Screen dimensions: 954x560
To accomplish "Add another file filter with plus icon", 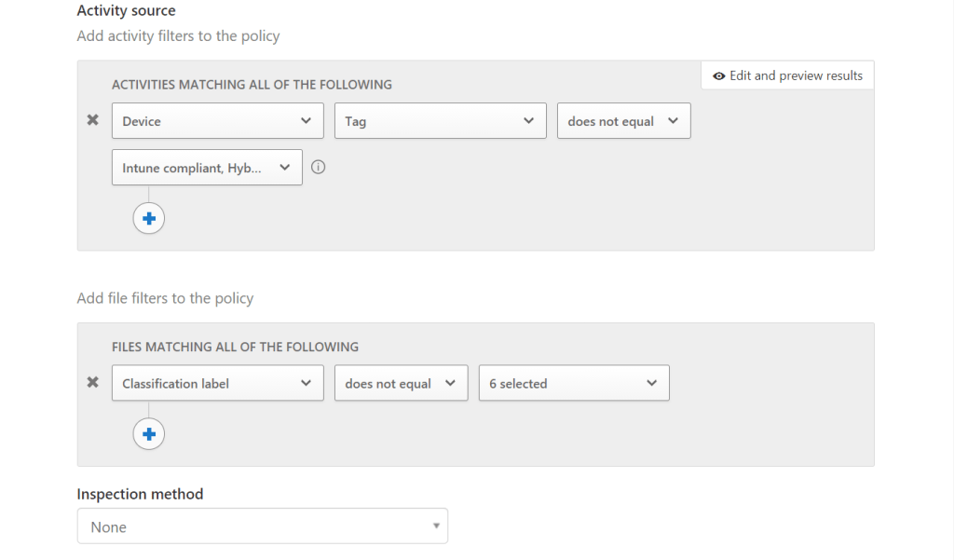I will (x=149, y=433).
